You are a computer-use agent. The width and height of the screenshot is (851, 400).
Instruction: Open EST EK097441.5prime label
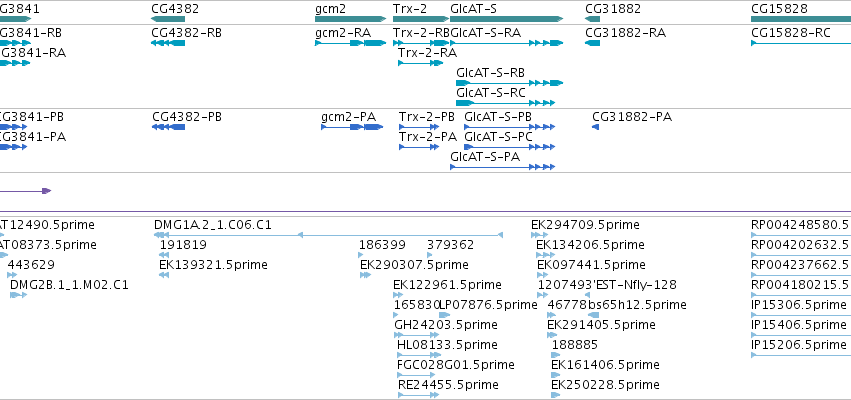[x=591, y=265]
